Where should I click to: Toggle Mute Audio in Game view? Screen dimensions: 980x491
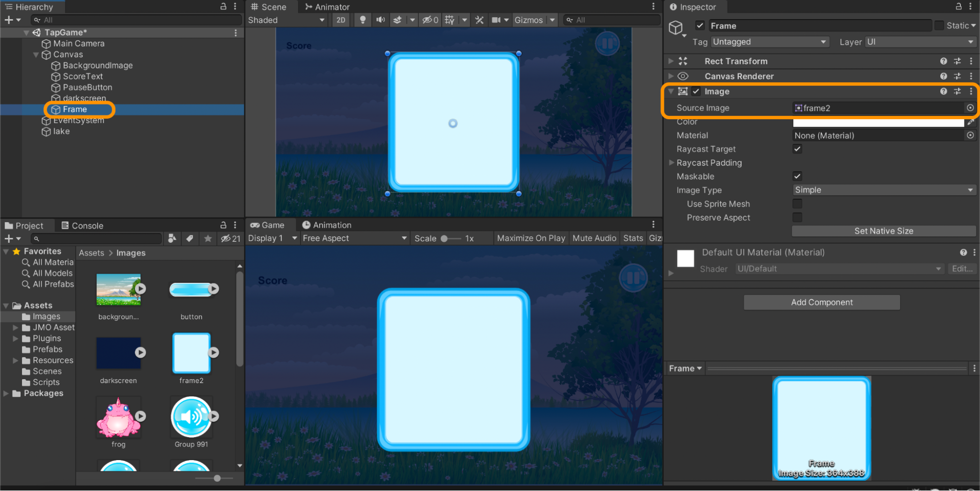[594, 238]
